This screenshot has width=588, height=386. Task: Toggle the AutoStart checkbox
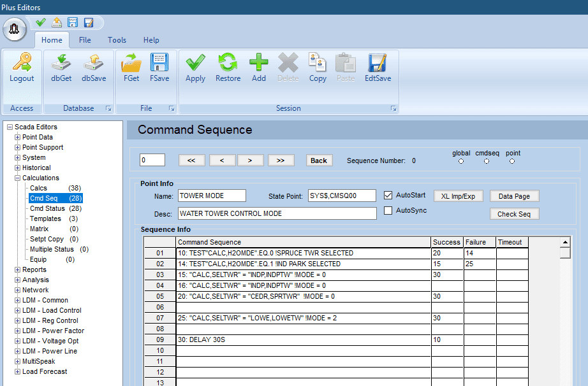388,195
